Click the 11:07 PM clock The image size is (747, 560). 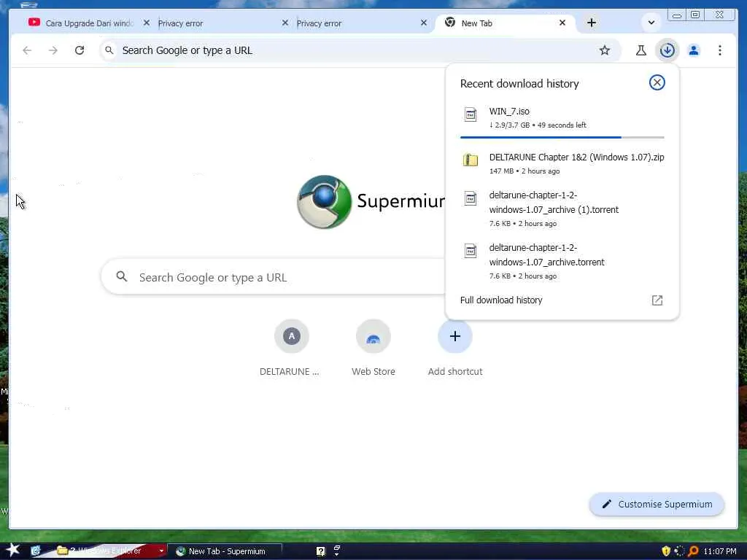click(x=720, y=551)
